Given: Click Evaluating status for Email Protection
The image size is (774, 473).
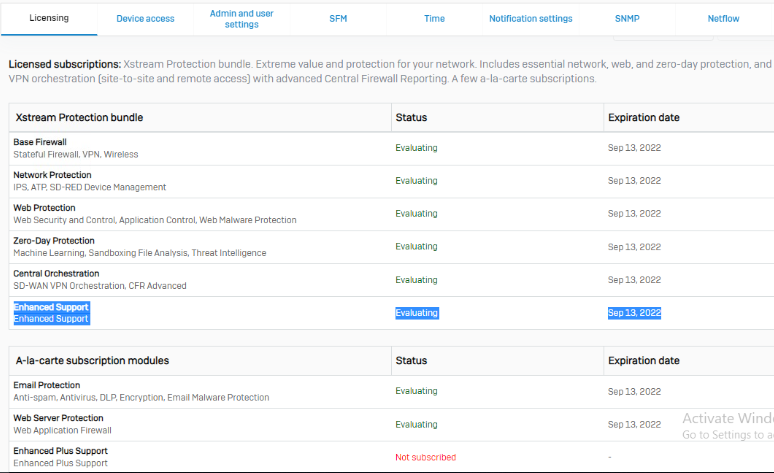Looking at the screenshot, I should pos(416,391).
